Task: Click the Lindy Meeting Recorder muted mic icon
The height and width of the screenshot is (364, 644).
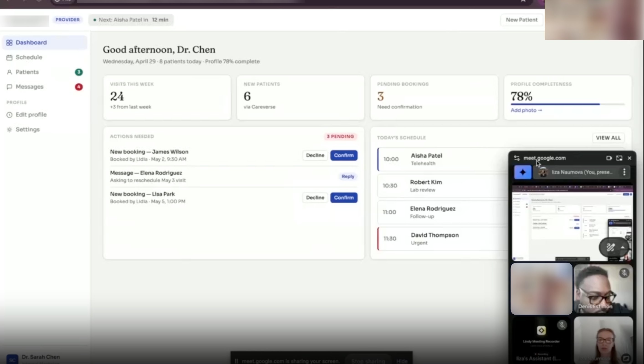Action: coord(562,325)
